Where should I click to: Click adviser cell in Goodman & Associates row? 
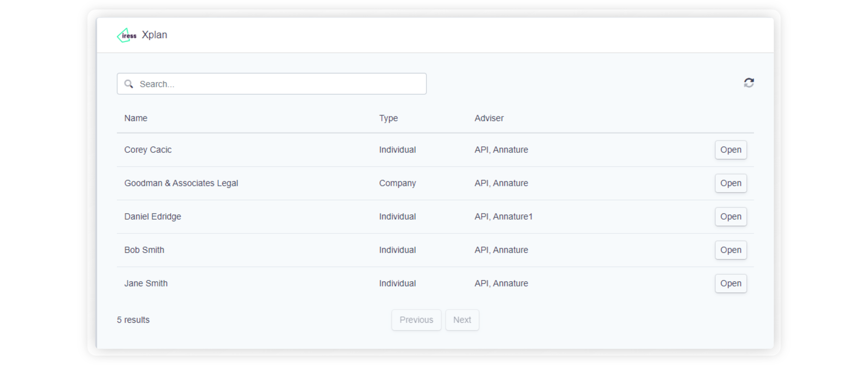tap(501, 183)
